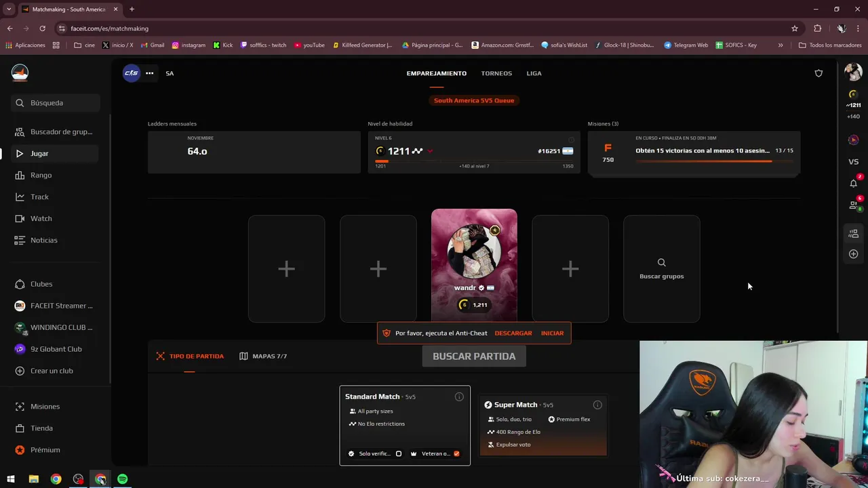Open Telegram Web bookmark
Screen dimensions: 868x488
coord(686,45)
